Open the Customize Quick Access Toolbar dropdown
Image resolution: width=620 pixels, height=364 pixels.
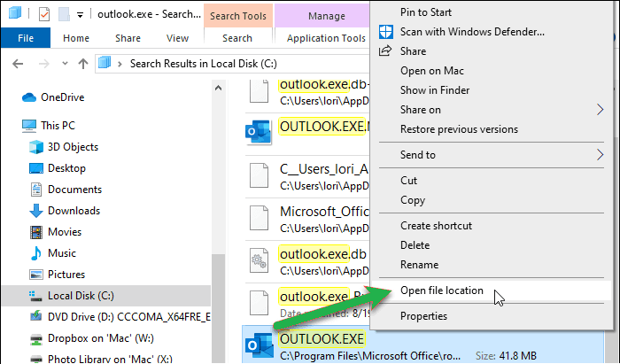80,15
